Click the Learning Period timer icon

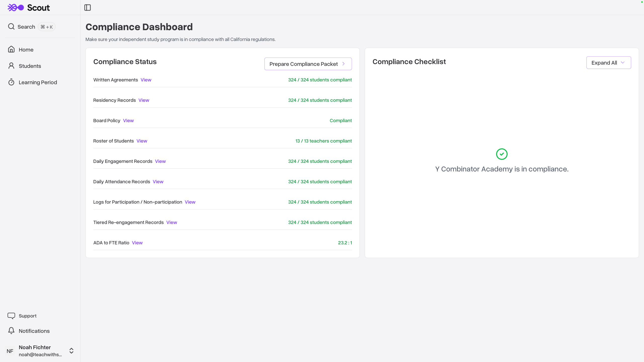click(x=11, y=82)
